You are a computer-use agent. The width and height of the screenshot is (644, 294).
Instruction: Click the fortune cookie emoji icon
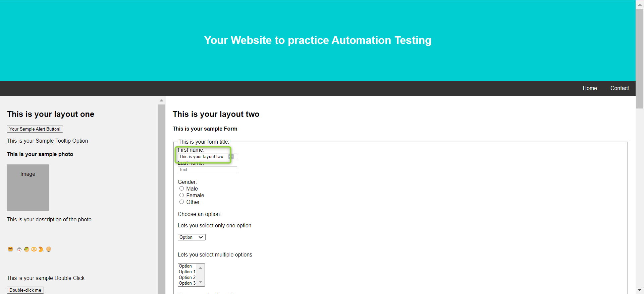[41, 249]
